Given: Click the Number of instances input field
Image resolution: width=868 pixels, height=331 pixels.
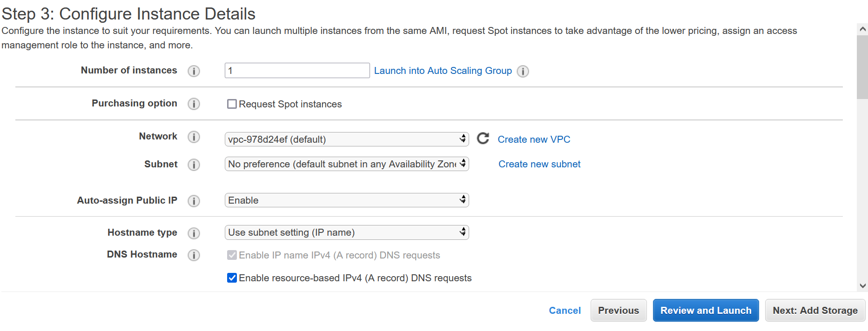Looking at the screenshot, I should [x=297, y=71].
